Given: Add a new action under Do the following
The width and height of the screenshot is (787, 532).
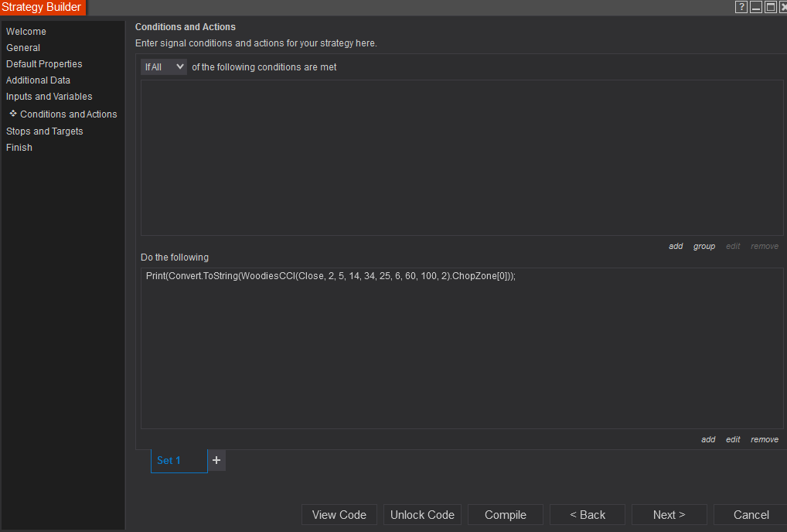Looking at the screenshot, I should [708, 440].
